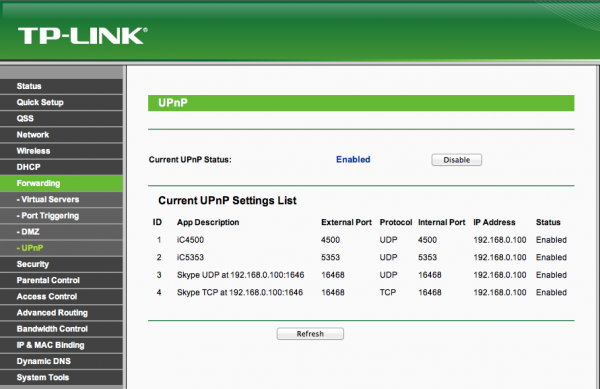Screen dimensions: 600x389
Task: Open Quick Setup in sidebar
Action: [x=61, y=102]
